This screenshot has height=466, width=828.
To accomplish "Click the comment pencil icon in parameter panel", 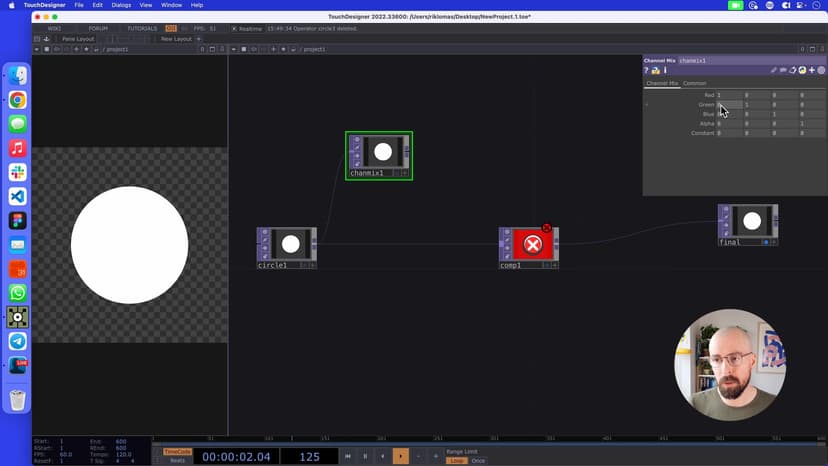I will (774, 71).
